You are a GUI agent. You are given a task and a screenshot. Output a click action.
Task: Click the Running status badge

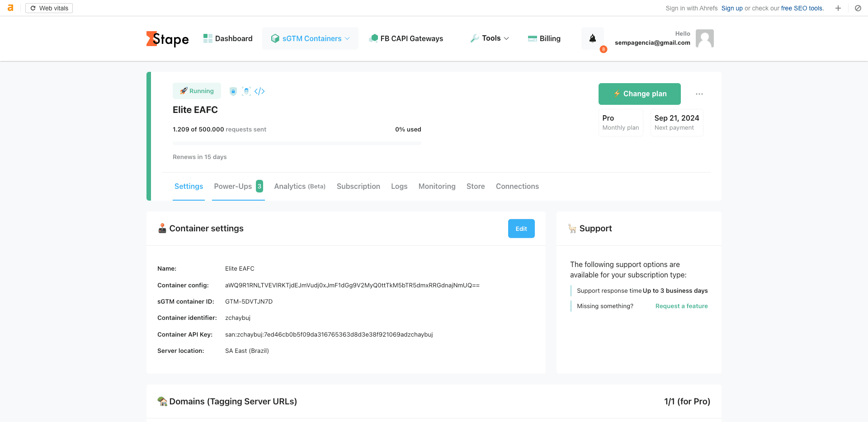tap(197, 91)
